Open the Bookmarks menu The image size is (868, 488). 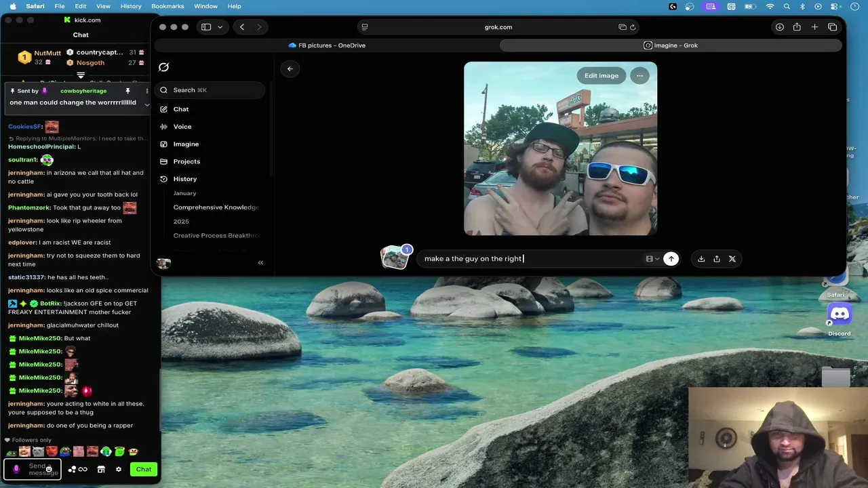tap(167, 6)
